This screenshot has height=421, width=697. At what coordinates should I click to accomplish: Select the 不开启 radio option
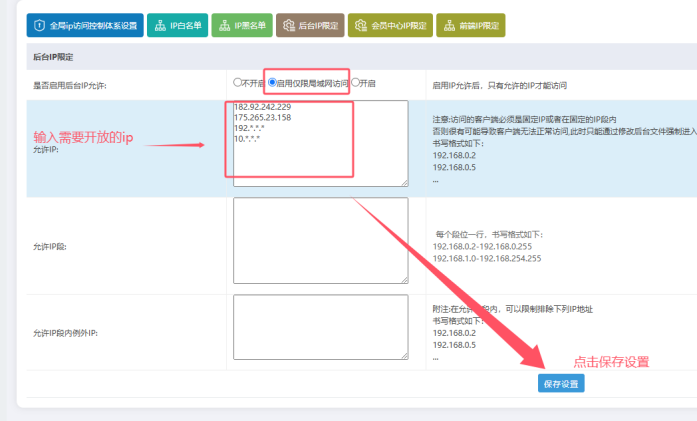[237, 83]
